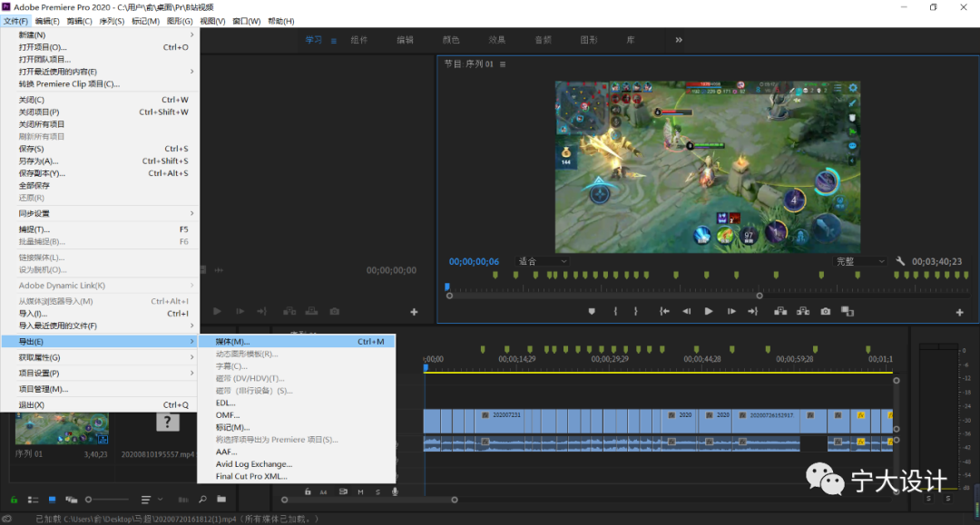Switch to 音频 workspace tab
980x525 pixels.
click(544, 40)
